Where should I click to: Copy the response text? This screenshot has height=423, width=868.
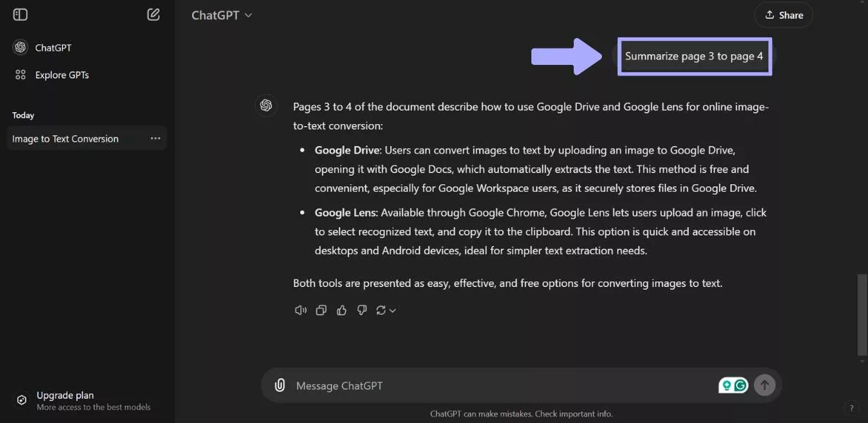(x=321, y=310)
